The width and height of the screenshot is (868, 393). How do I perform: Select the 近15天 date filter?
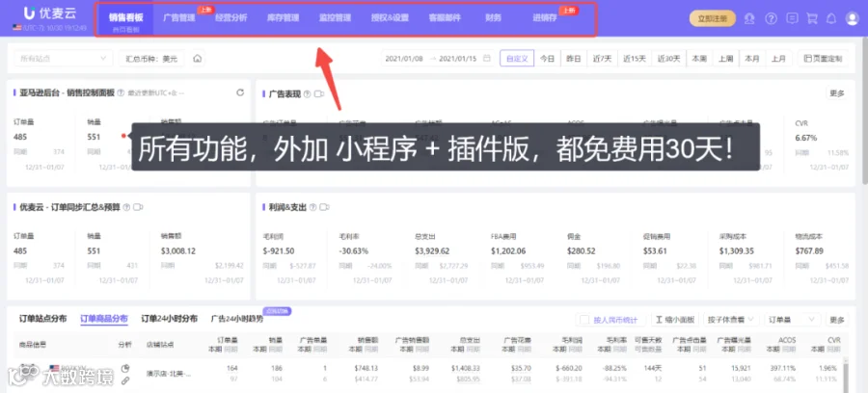pos(635,58)
